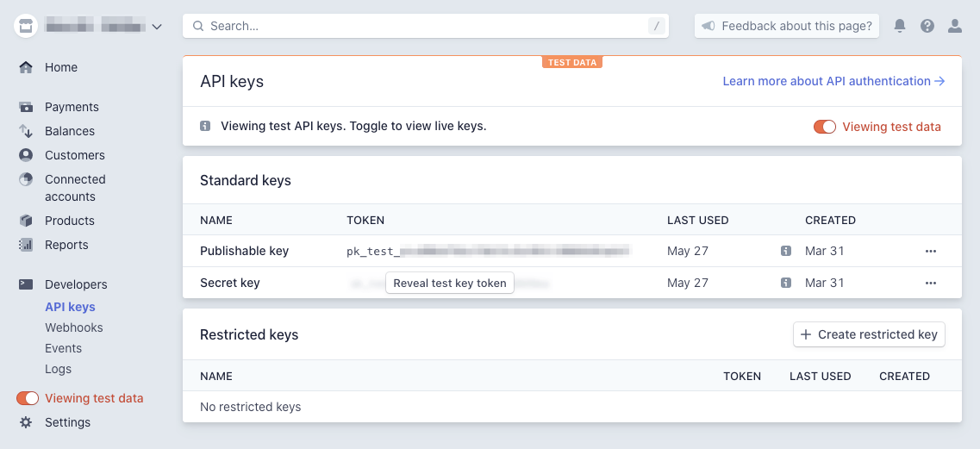980x449 pixels.
Task: Click the Settings gear icon
Action: (x=26, y=422)
